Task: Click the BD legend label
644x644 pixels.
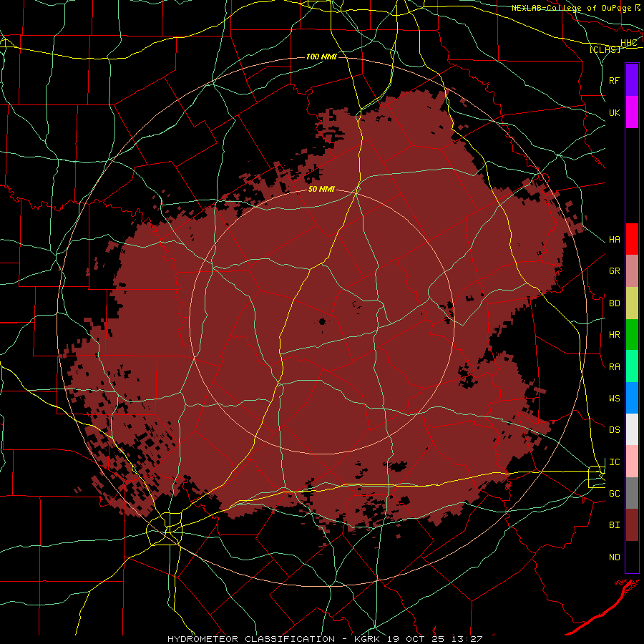Action: coord(614,303)
